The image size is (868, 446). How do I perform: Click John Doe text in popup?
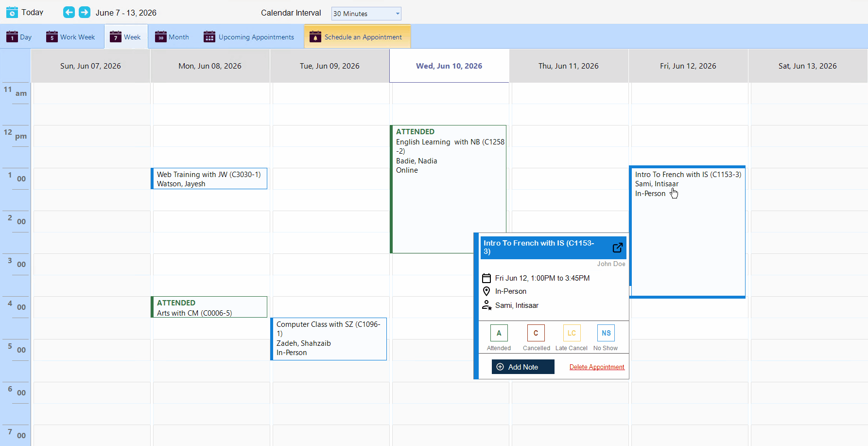pos(611,264)
